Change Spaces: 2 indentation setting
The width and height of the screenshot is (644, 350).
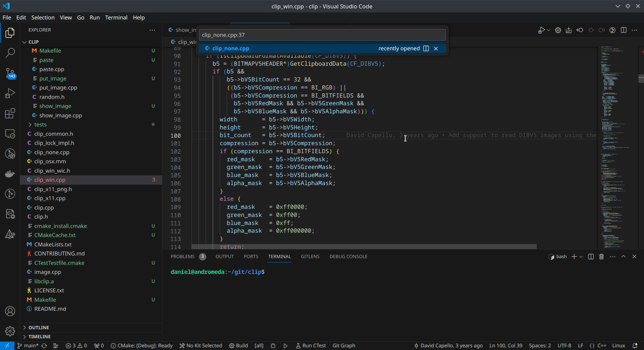(x=540, y=346)
